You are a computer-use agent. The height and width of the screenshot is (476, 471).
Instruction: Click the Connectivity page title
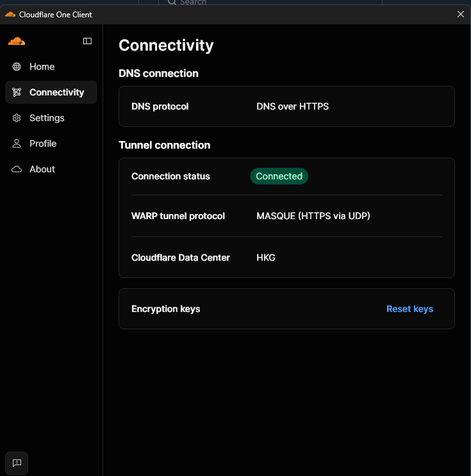[166, 45]
